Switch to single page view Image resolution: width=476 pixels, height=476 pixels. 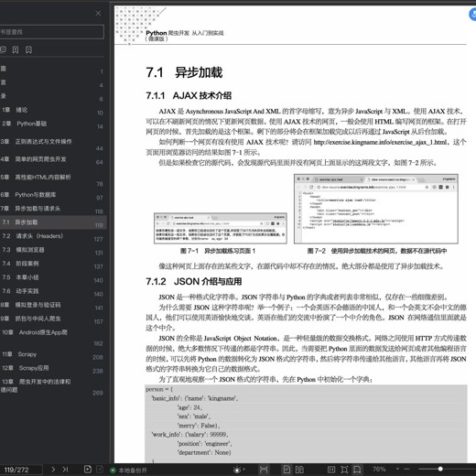[x=287, y=470]
